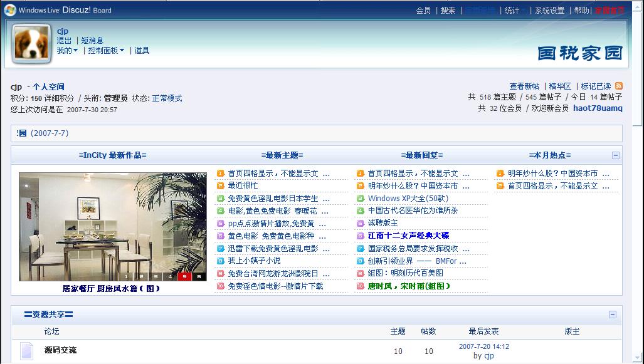The height and width of the screenshot is (364, 644).
Task: Select slideshow image number 6
Action: [199, 276]
